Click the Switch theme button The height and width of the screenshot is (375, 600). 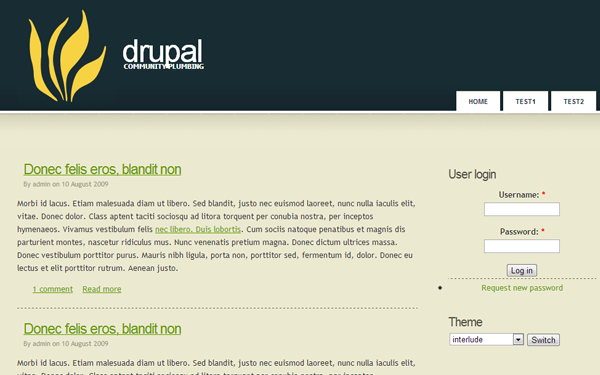(x=543, y=340)
